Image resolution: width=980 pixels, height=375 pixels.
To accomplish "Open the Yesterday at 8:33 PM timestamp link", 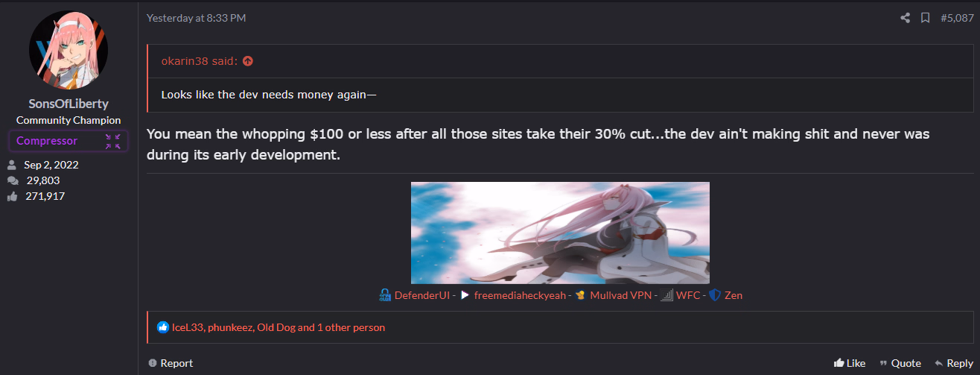I will coord(196,18).
